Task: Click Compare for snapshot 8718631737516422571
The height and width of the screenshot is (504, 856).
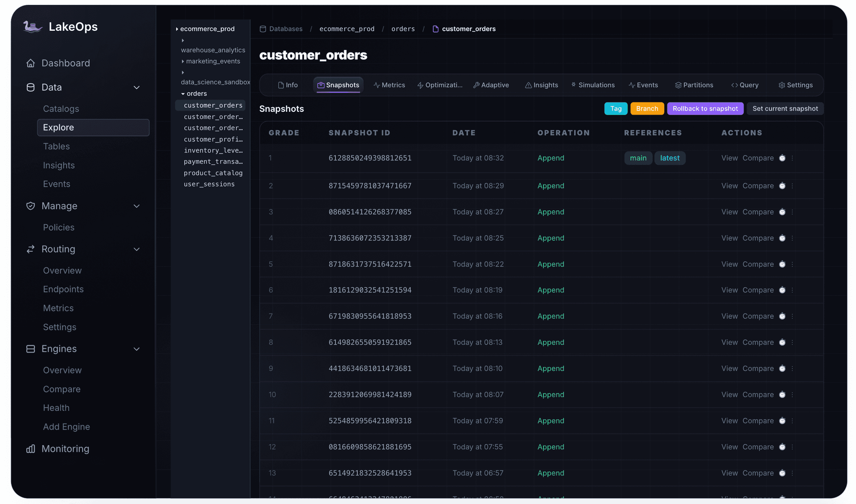Action: pos(758,264)
